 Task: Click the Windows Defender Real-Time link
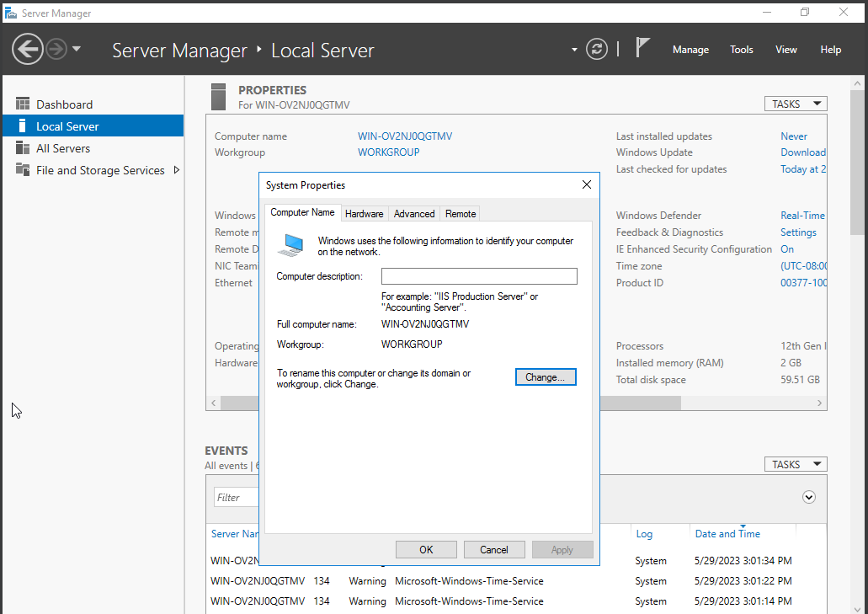coord(802,216)
